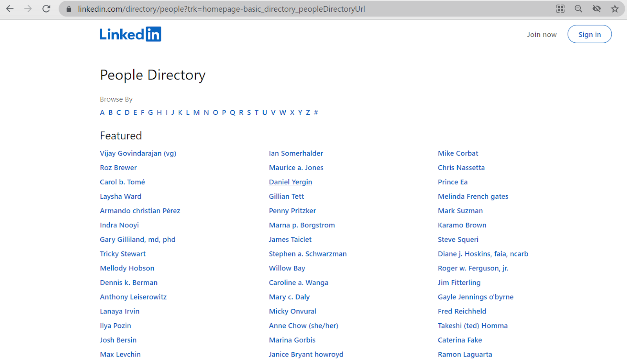Bookmark this page with the star icon
Screen dimensions: 627x364
click(x=614, y=9)
